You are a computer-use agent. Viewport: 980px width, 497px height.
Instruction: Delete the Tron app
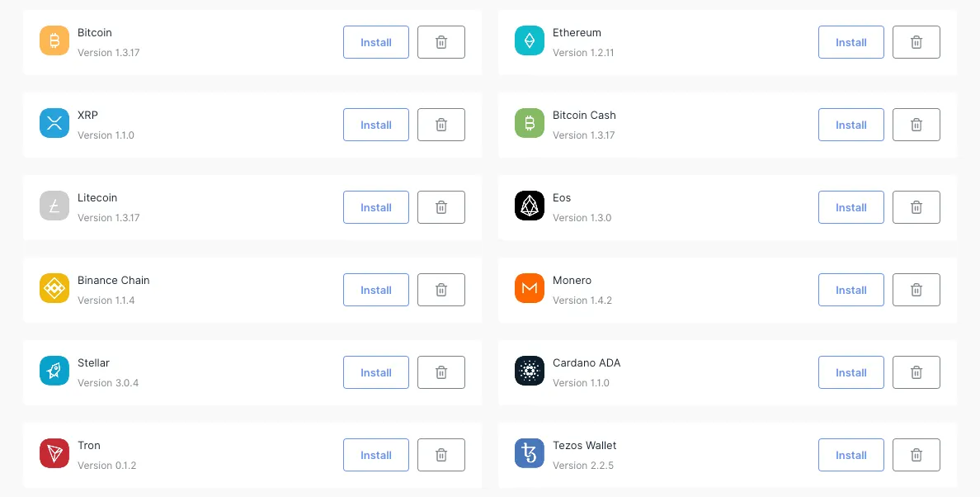441,454
